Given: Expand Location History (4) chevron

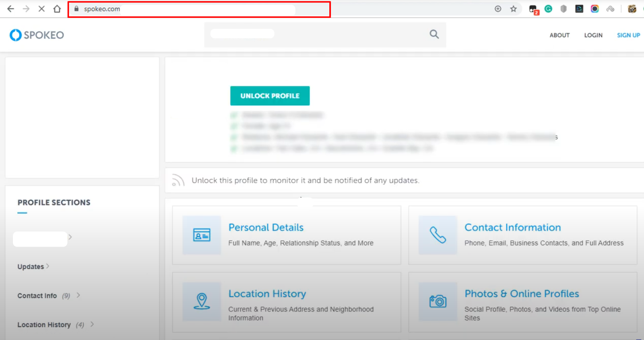Looking at the screenshot, I should click(x=92, y=324).
